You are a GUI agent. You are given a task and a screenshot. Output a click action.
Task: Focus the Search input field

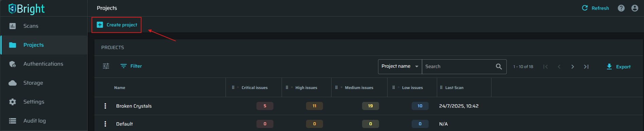coord(459,66)
